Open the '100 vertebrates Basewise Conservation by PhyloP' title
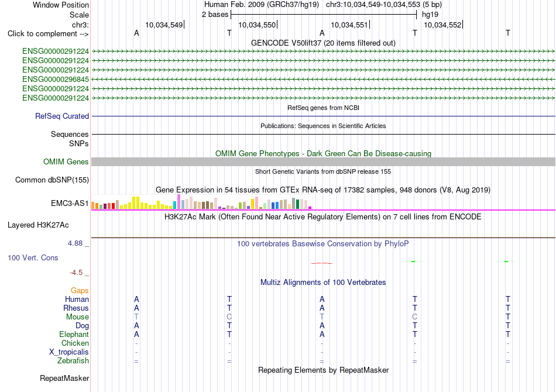The height and width of the screenshot is (392, 556). [323, 243]
